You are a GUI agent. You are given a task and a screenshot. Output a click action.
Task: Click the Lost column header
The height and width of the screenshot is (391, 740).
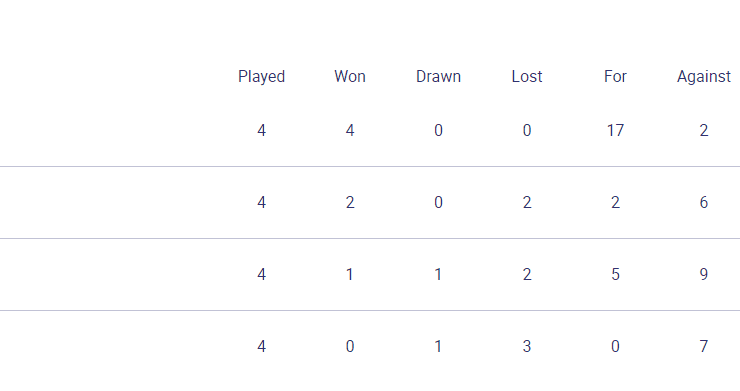pyautogui.click(x=527, y=76)
